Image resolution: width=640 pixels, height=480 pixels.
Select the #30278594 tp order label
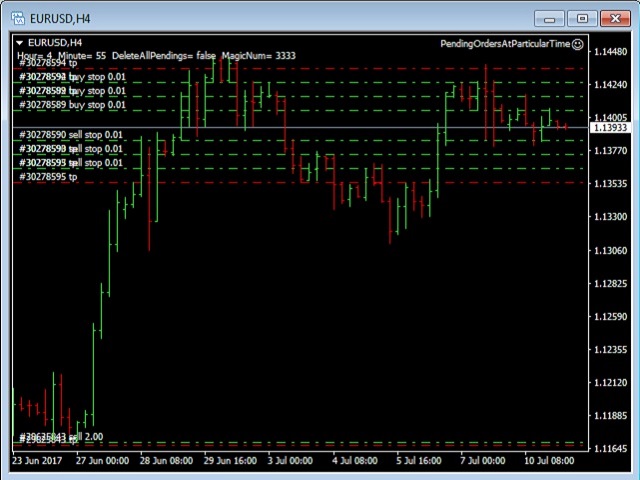tap(48, 63)
